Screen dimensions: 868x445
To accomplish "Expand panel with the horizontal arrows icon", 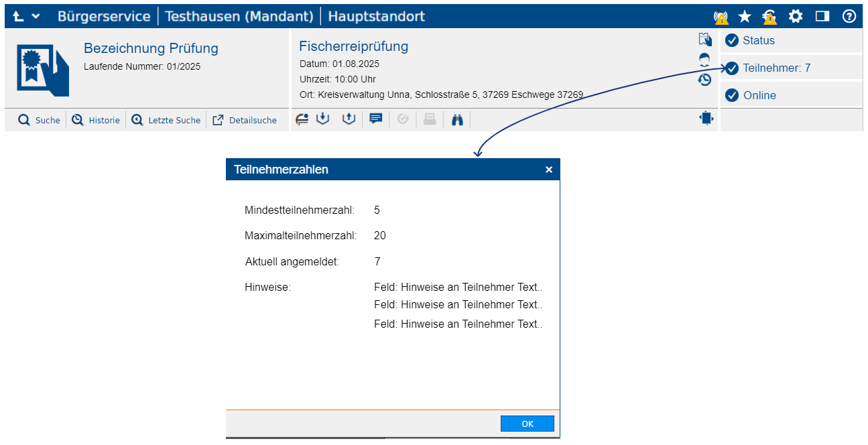I will point(706,119).
